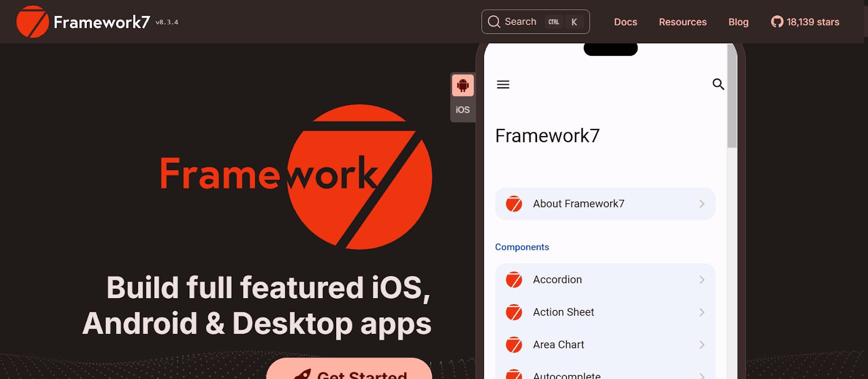Click the Framework7 logo in the header
The image size is (868, 379).
tap(33, 22)
